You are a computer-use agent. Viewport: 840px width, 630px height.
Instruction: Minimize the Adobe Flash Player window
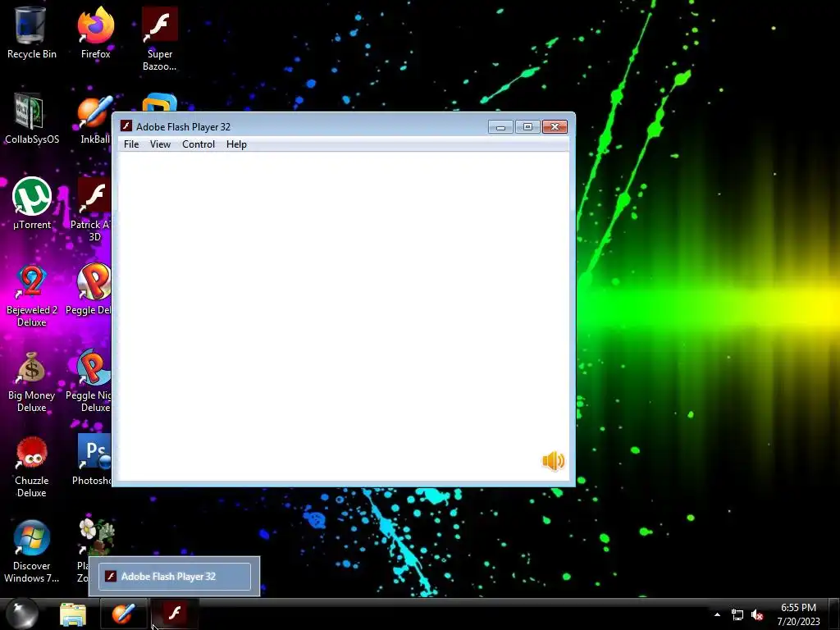pos(500,127)
